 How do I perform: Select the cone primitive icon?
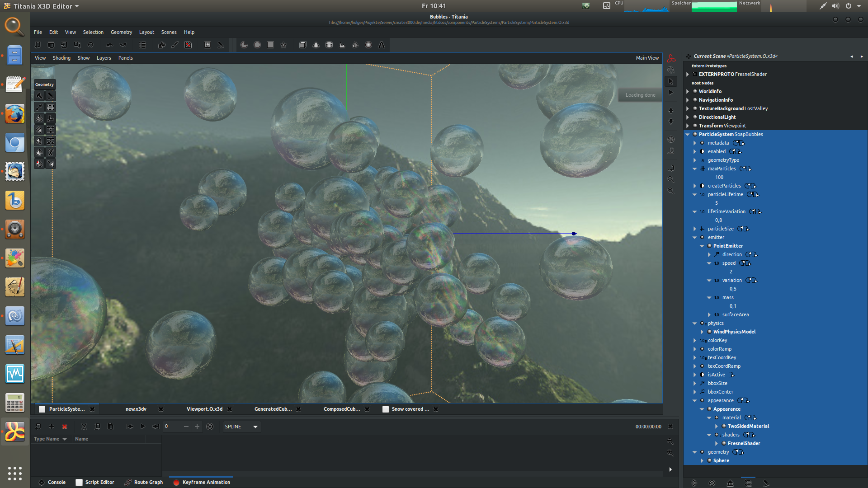click(x=316, y=45)
